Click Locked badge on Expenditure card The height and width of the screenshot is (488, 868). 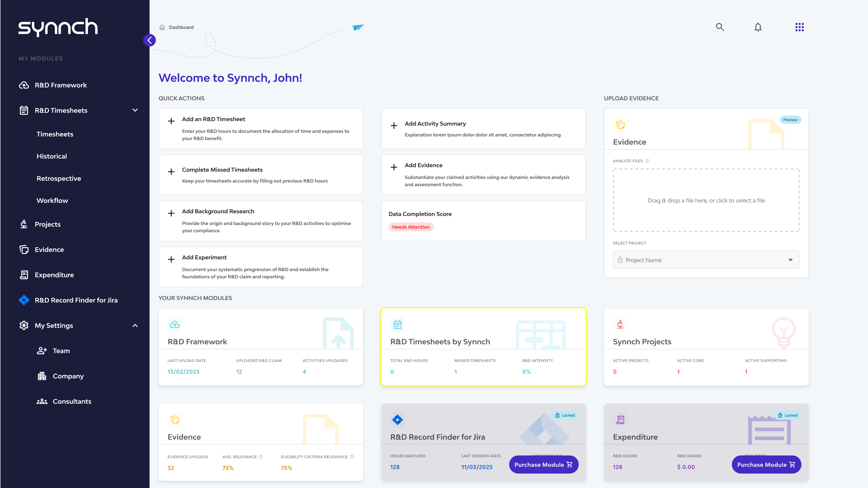click(788, 415)
